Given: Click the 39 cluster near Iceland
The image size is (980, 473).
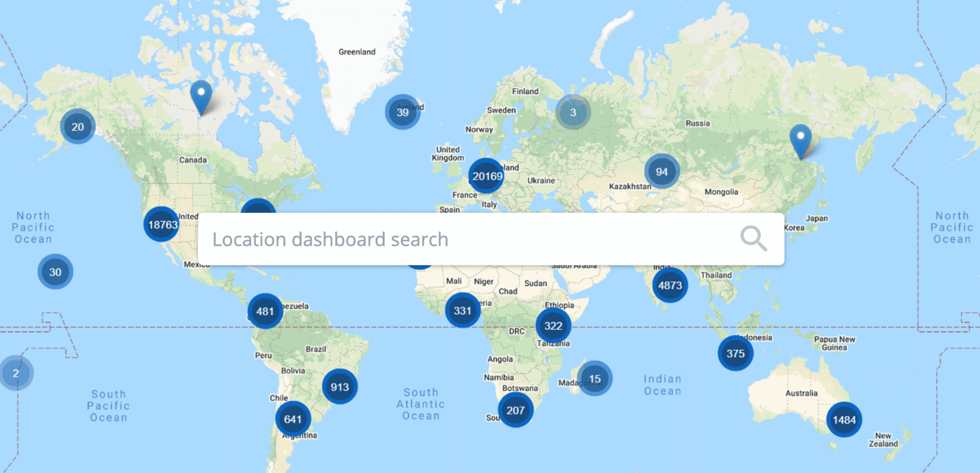Looking at the screenshot, I should click(402, 113).
